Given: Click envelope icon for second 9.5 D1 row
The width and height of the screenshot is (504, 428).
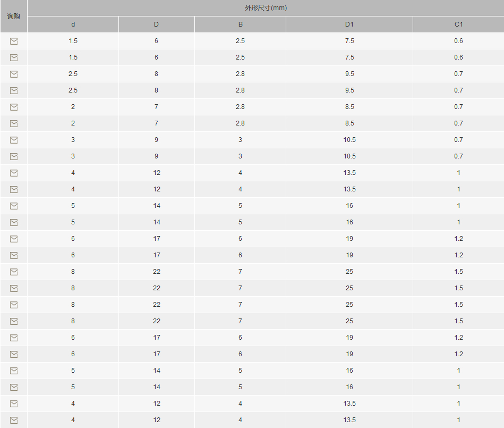Looking at the screenshot, I should 14,90.
